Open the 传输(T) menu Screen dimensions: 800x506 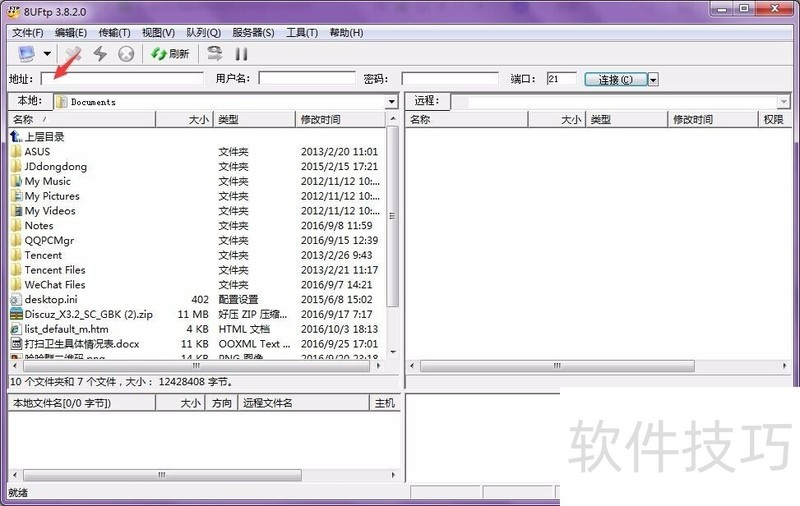[114, 33]
